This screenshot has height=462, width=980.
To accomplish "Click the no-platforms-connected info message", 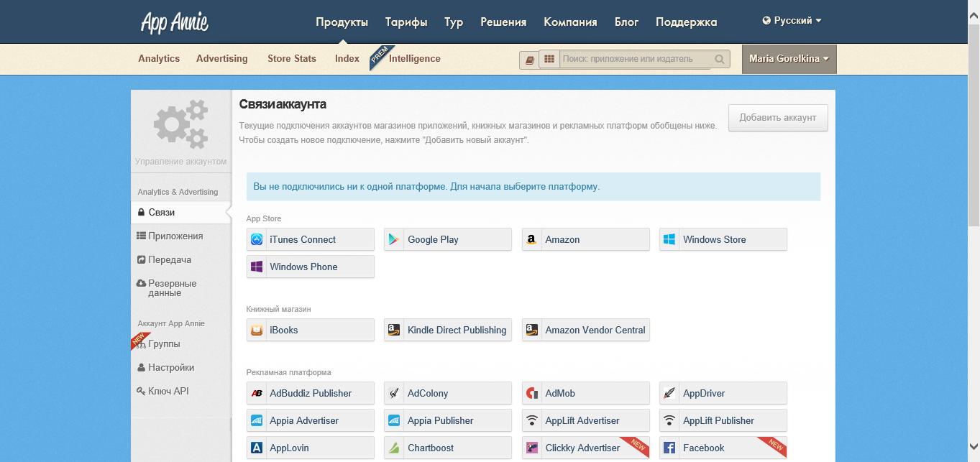I will (533, 187).
